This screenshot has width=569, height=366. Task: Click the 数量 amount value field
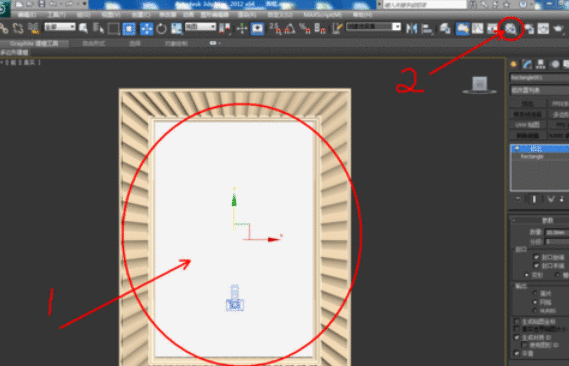pos(556,232)
